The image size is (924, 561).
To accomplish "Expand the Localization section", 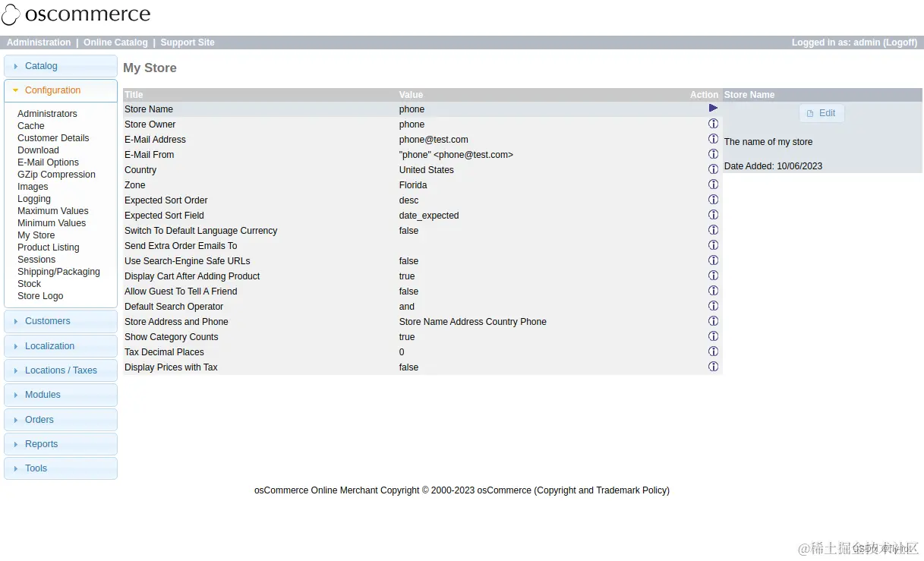I will [61, 346].
